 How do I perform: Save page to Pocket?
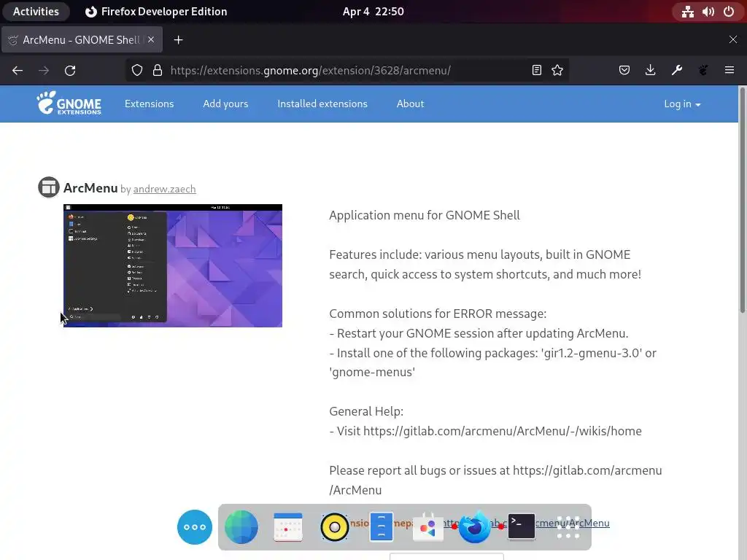click(x=624, y=71)
